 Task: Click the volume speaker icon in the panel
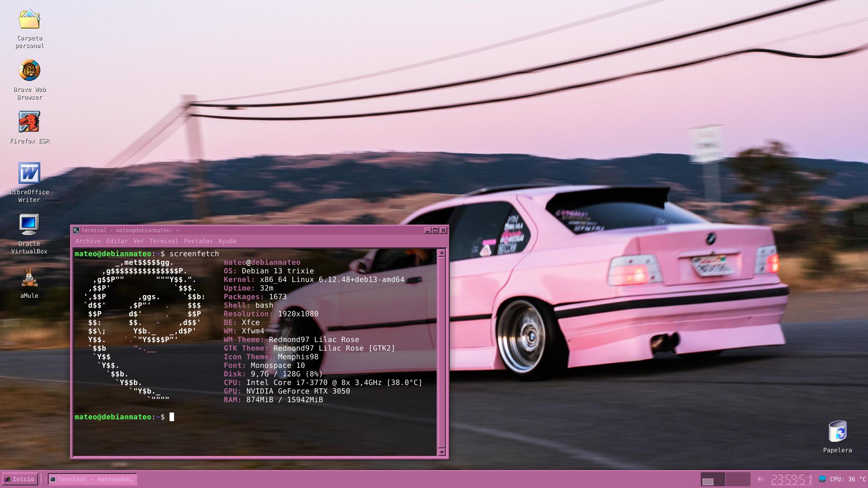point(760,479)
